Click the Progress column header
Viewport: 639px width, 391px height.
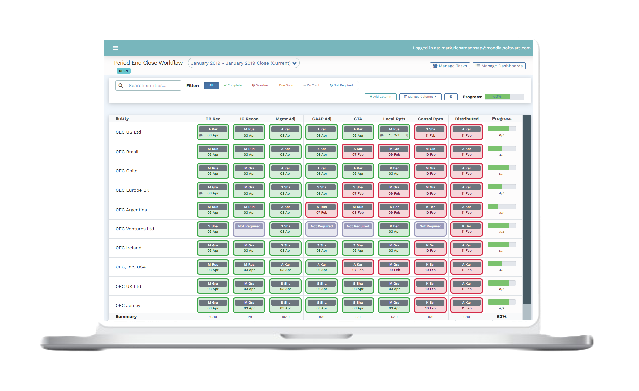pos(501,119)
